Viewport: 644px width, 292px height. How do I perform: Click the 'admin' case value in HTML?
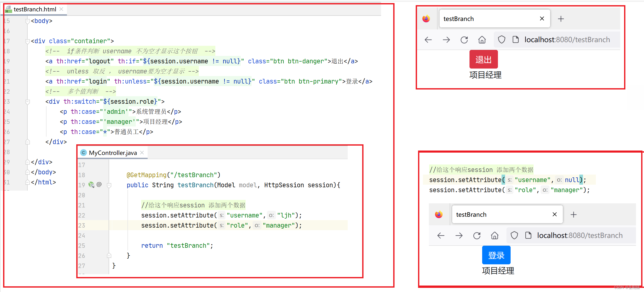click(116, 112)
